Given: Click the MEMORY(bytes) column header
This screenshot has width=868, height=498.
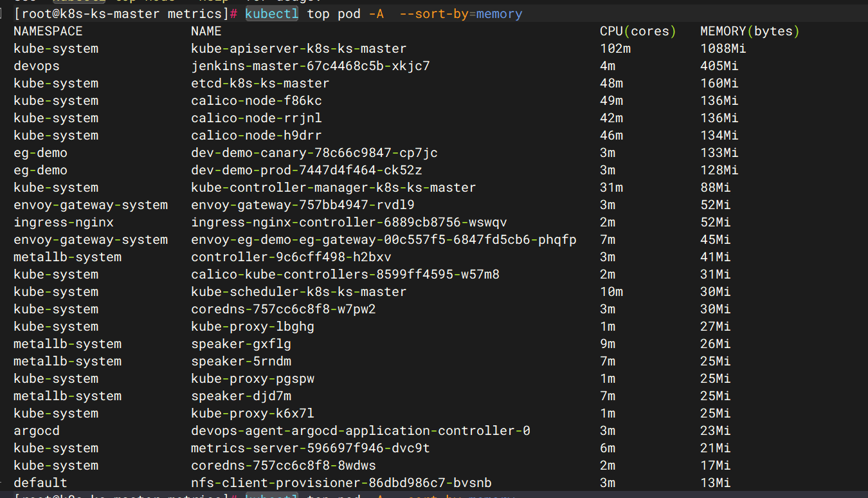Looking at the screenshot, I should click(x=749, y=31).
